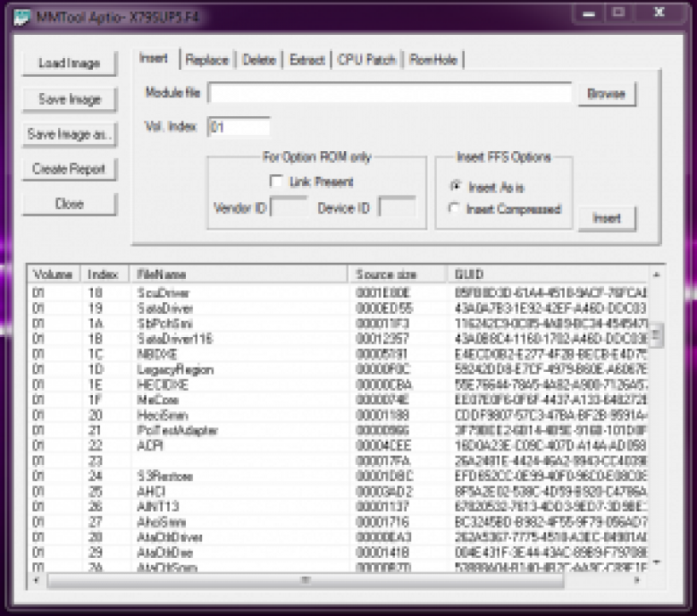Select the AtaCtlDriver row with index 28
The image size is (697, 616).
pyautogui.click(x=338, y=537)
